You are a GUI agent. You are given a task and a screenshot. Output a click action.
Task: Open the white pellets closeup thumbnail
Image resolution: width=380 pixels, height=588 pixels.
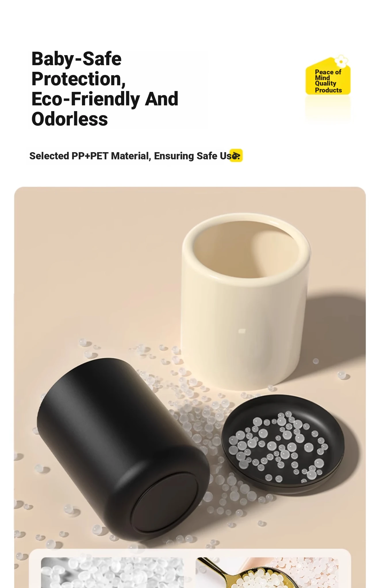click(x=112, y=573)
